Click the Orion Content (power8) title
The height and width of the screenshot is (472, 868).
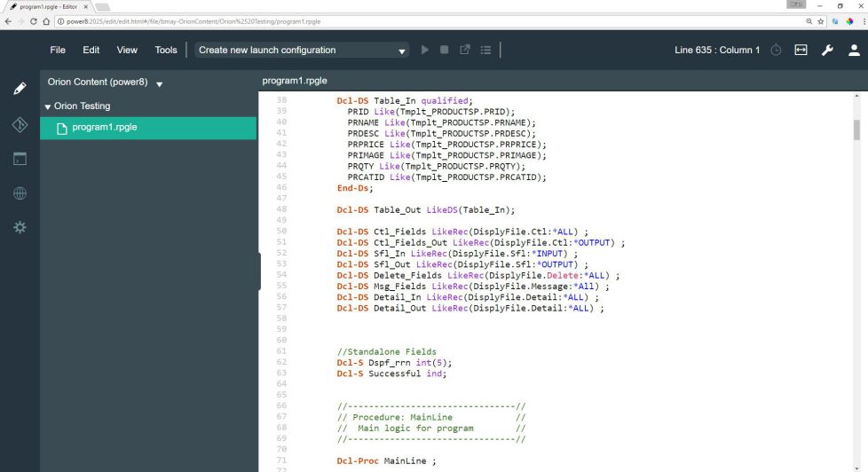coord(98,82)
